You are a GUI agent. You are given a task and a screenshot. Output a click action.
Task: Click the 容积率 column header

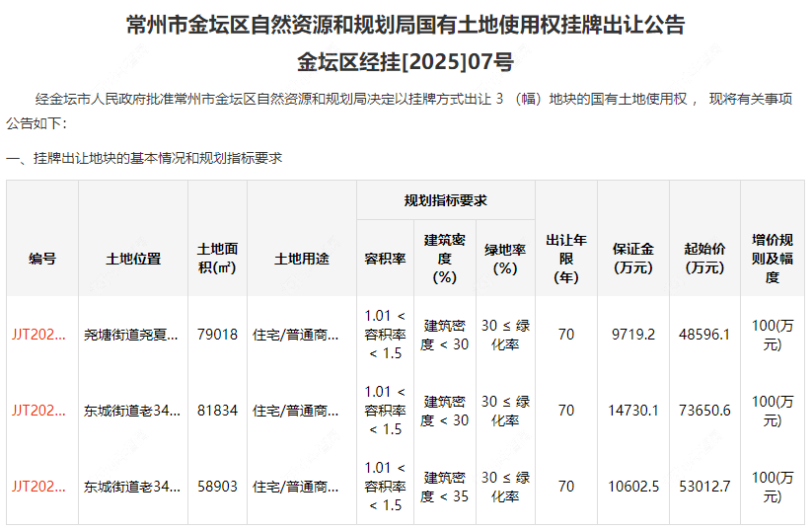pyautogui.click(x=386, y=259)
